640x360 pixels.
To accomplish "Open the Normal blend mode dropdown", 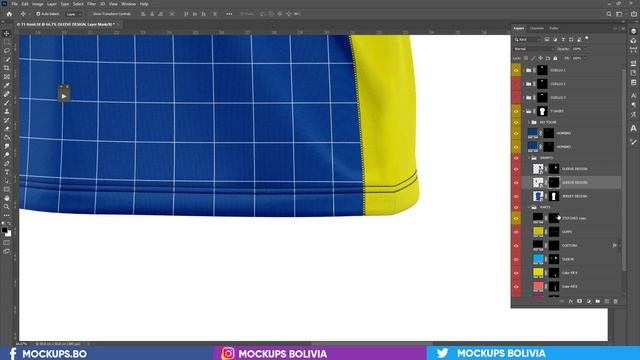I will [533, 49].
